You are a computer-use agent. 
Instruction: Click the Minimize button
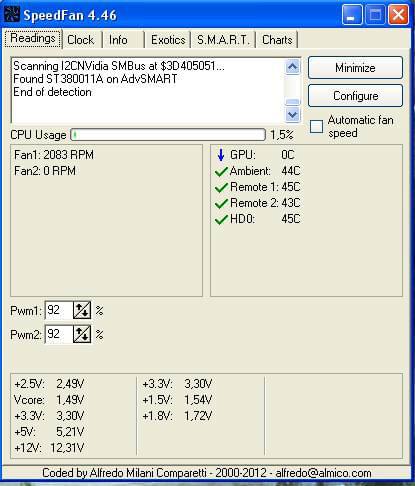pos(355,68)
